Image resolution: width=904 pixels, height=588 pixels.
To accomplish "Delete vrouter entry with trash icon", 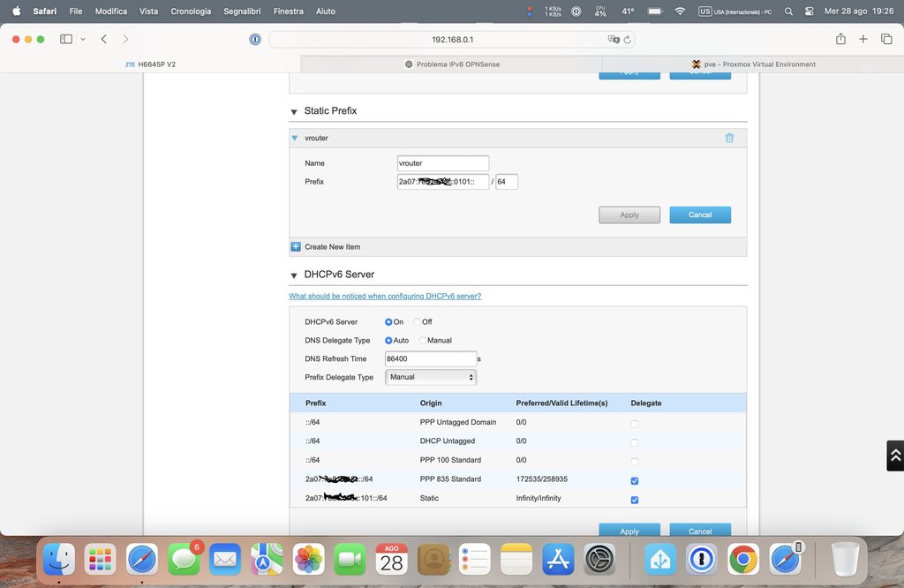I will (729, 138).
